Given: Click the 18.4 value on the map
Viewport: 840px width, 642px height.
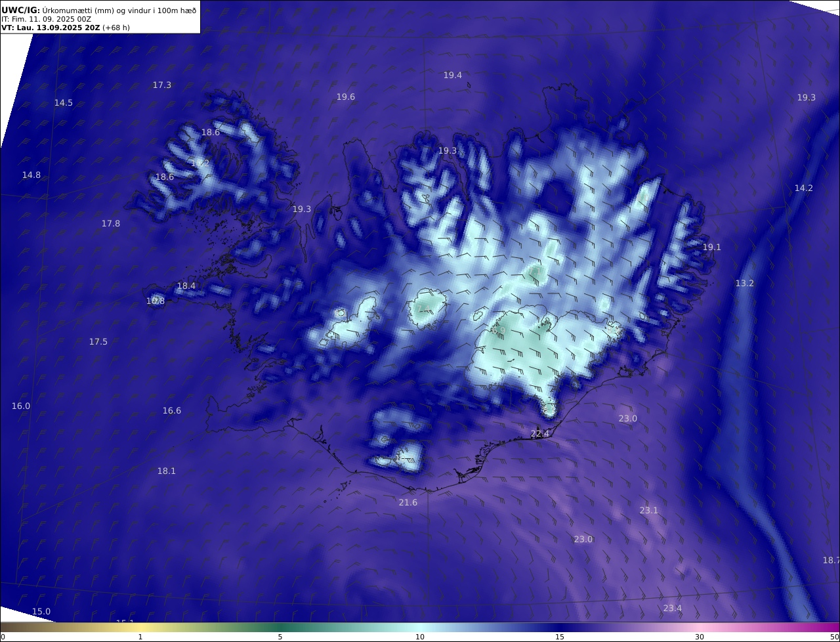Looking at the screenshot, I should click(186, 286).
